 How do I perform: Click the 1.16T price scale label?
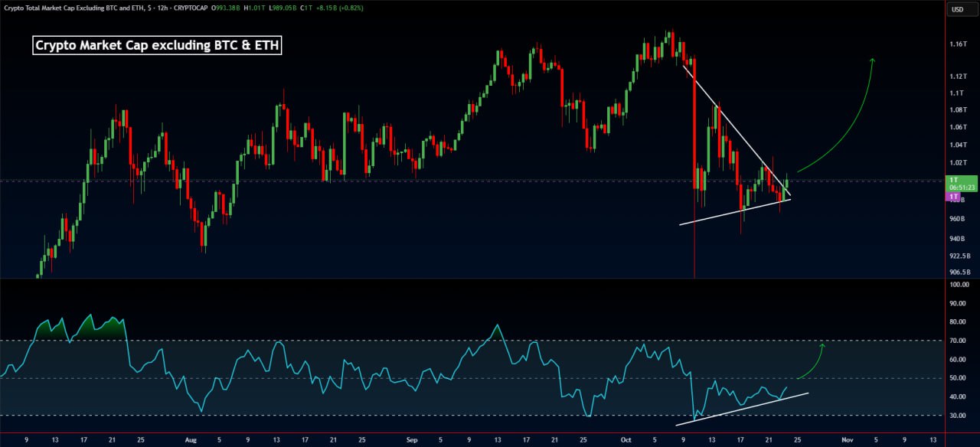[x=958, y=44]
